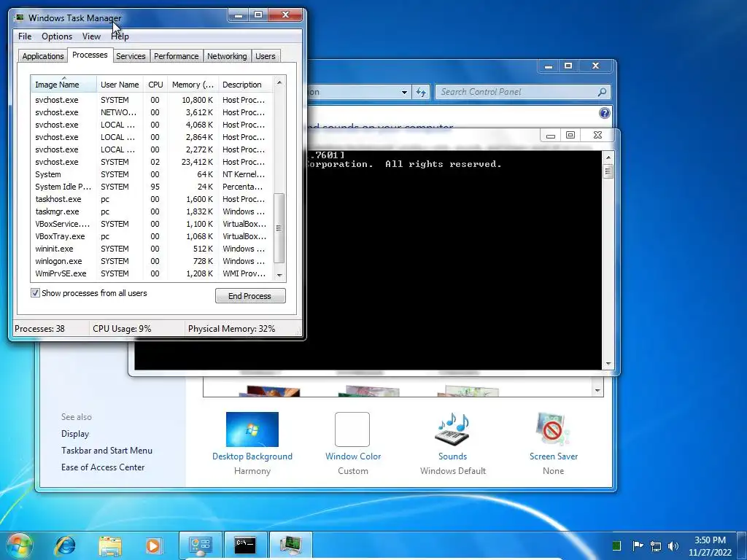Switch to the Applications tab
Viewport: 747px width, 560px height.
tap(42, 56)
